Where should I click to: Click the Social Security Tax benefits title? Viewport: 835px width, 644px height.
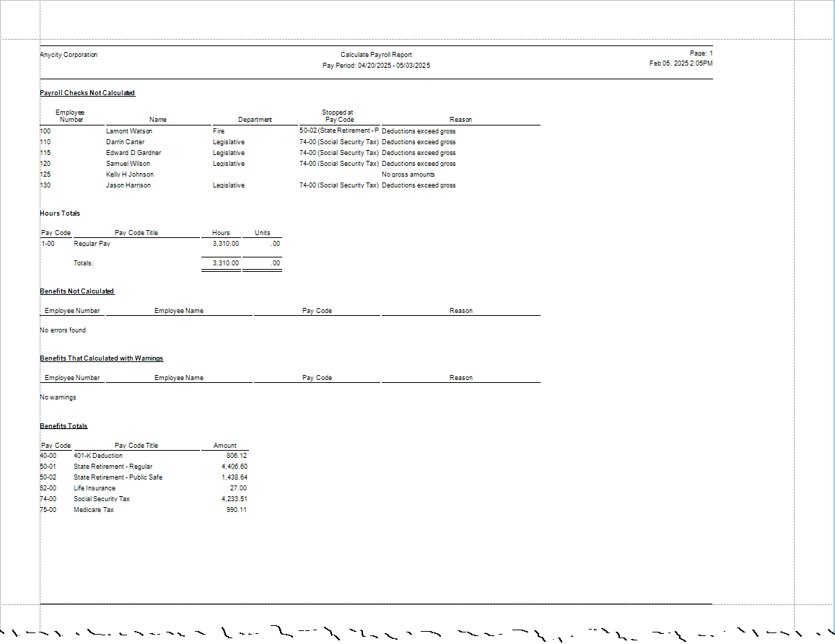coord(101,499)
